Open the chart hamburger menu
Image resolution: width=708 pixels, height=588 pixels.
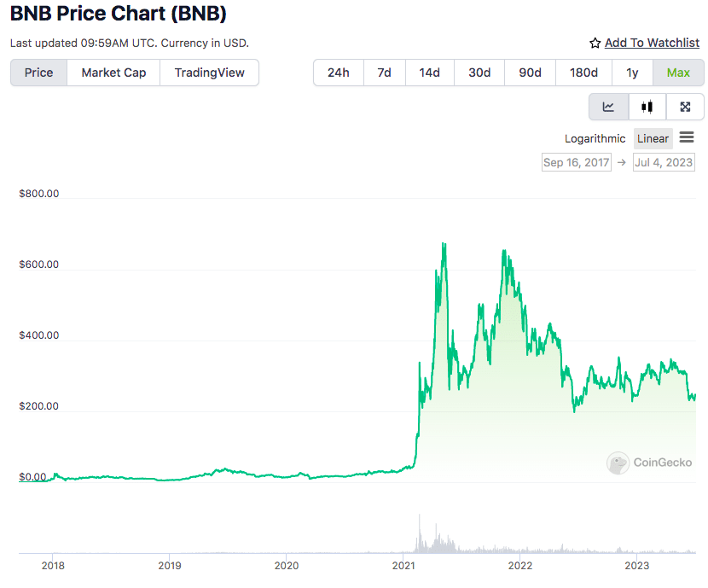pyautogui.click(x=687, y=137)
